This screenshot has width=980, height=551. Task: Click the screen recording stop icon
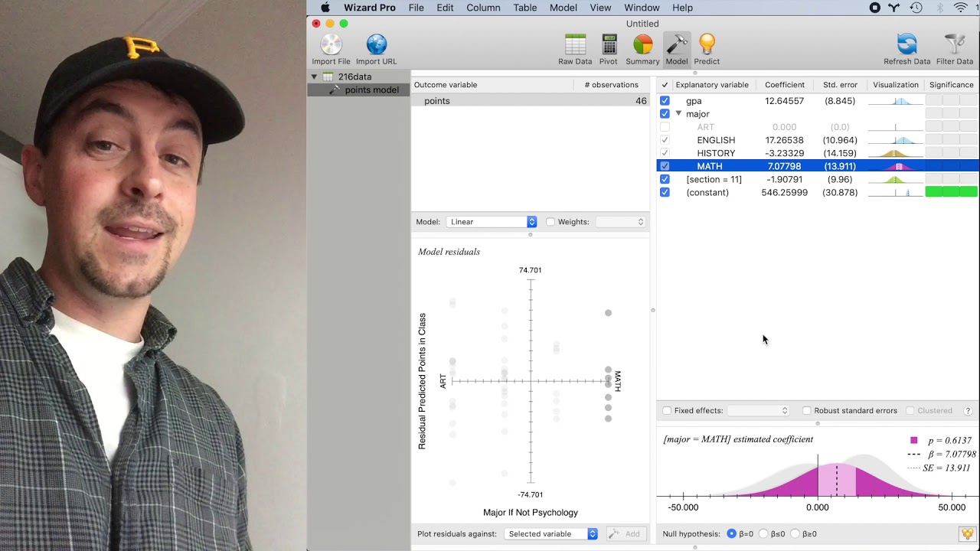[875, 8]
